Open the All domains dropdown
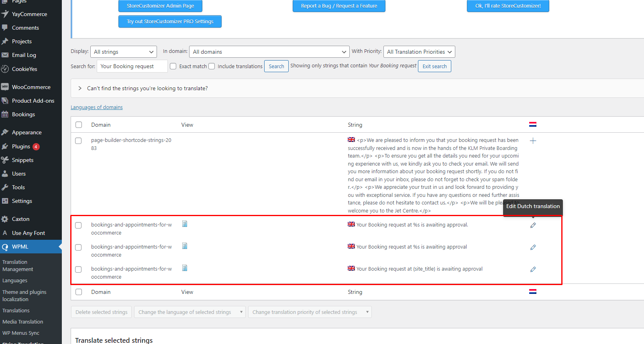The image size is (644, 344). pos(269,52)
